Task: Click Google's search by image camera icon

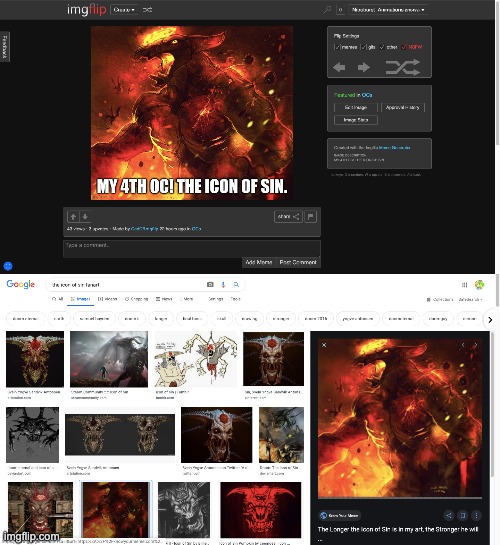Action: click(x=210, y=285)
